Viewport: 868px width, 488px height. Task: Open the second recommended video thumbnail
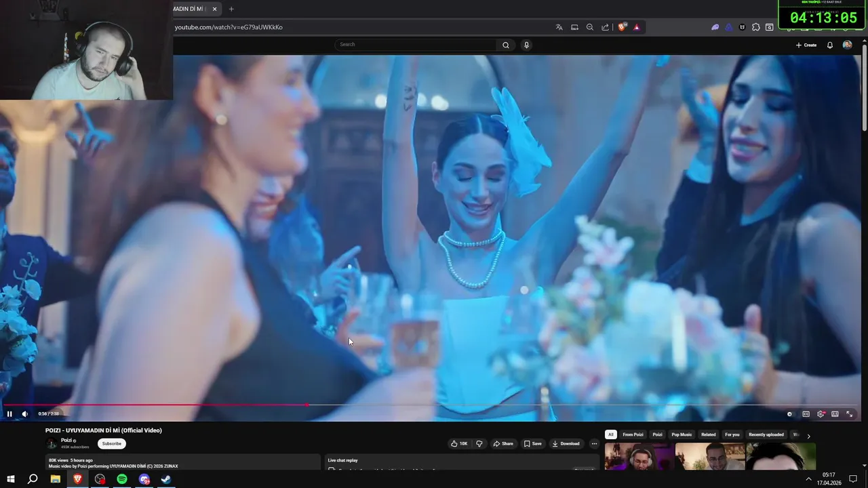710,457
